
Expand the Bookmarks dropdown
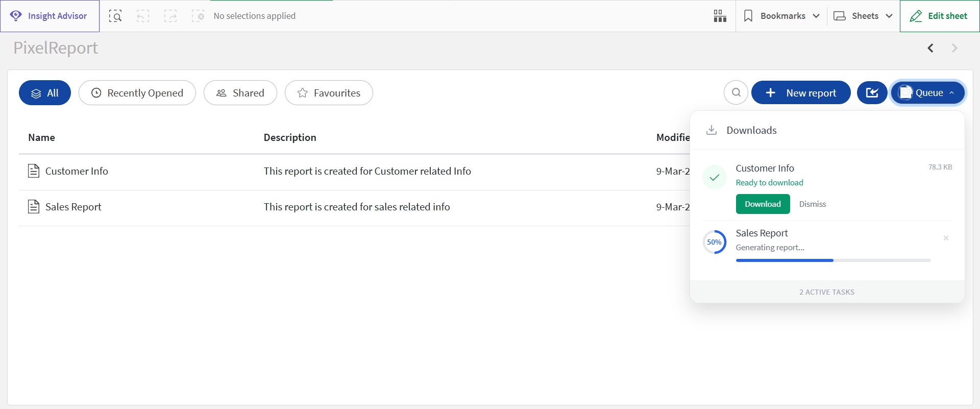point(781,16)
